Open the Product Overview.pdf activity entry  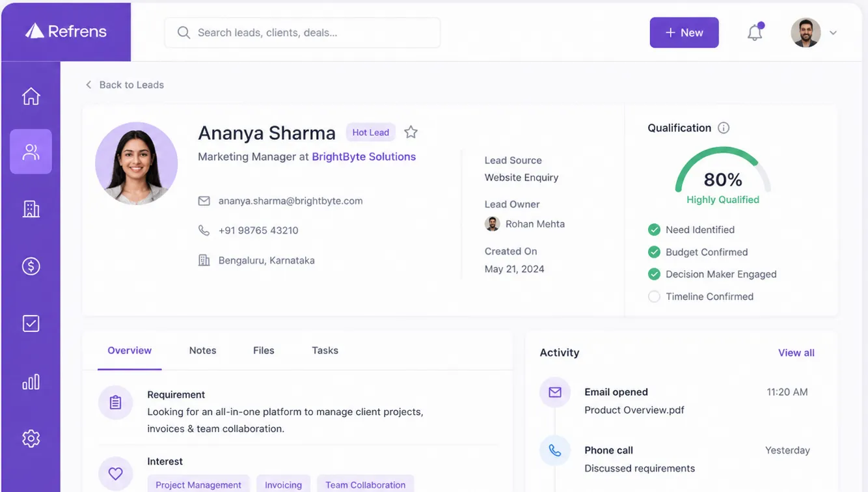[634, 410]
